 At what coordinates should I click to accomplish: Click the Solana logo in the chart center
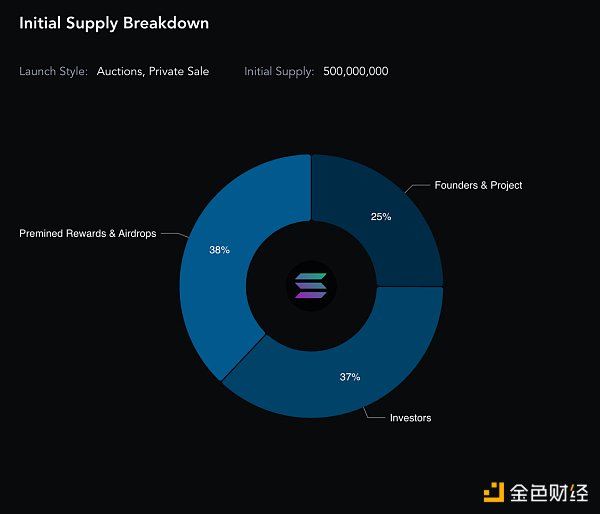point(311,286)
